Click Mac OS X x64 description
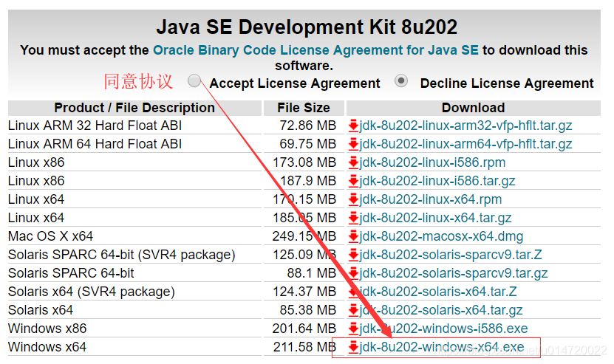 click(50, 236)
